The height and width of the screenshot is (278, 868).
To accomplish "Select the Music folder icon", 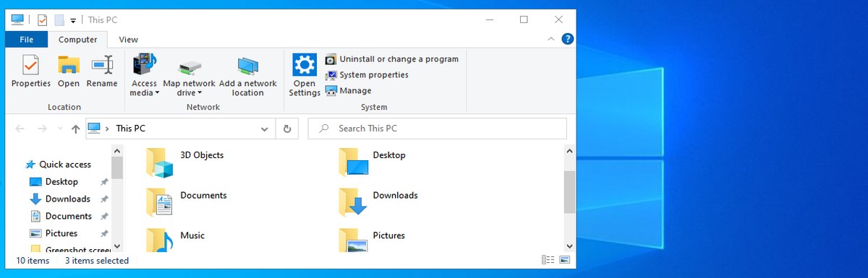I will pyautogui.click(x=159, y=240).
